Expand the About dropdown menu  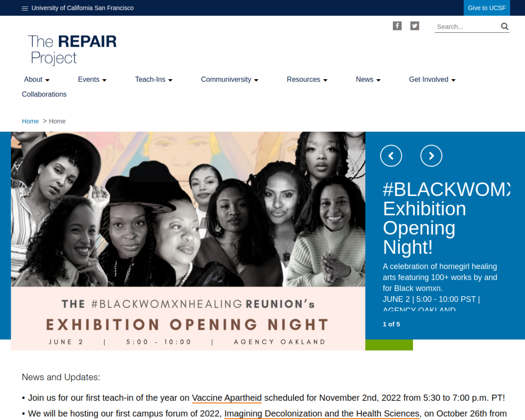[37, 80]
